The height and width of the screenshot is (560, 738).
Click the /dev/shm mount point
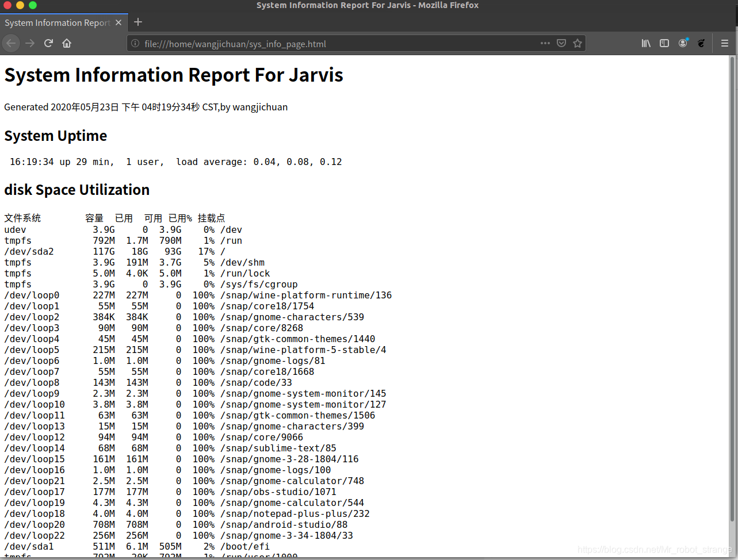(242, 263)
